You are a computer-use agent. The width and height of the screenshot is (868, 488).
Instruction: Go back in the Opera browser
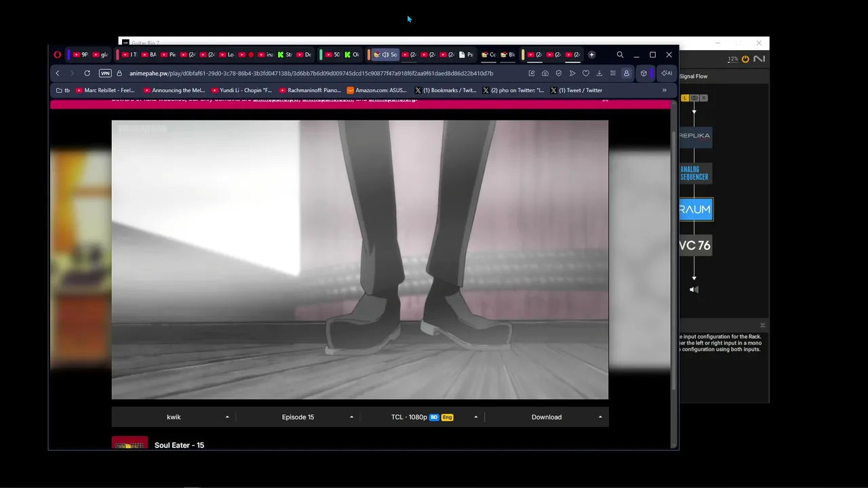[x=58, y=73]
